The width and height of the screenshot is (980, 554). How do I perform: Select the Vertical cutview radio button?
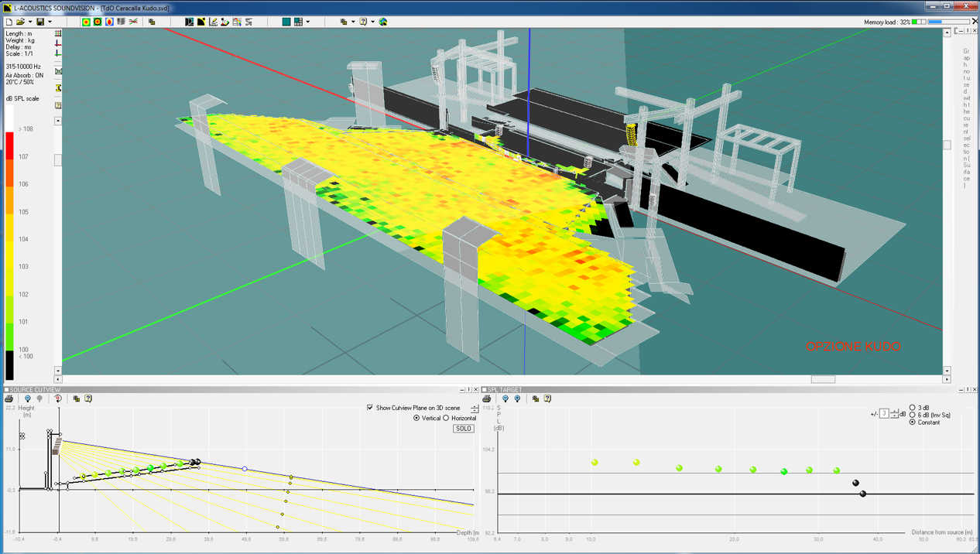(x=417, y=418)
